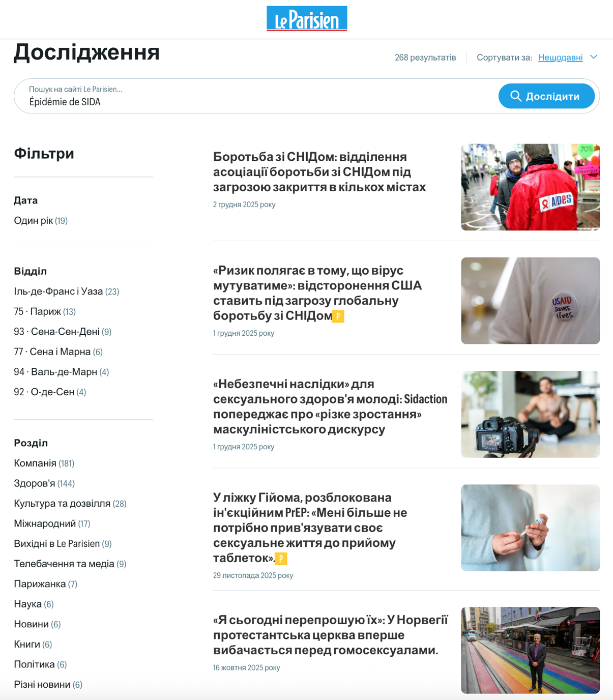Viewport: 613px width, 700px height.
Task: Choose the Здоров'я section filter
Action: tap(44, 483)
